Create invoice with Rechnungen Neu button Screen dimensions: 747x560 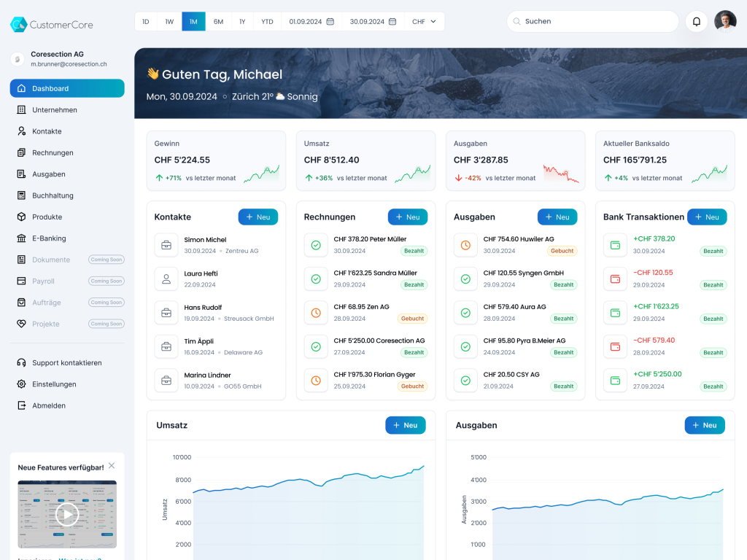407,217
